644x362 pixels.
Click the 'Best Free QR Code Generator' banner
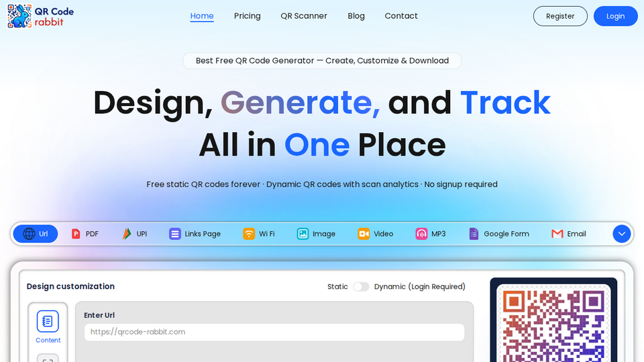pyautogui.click(x=322, y=61)
